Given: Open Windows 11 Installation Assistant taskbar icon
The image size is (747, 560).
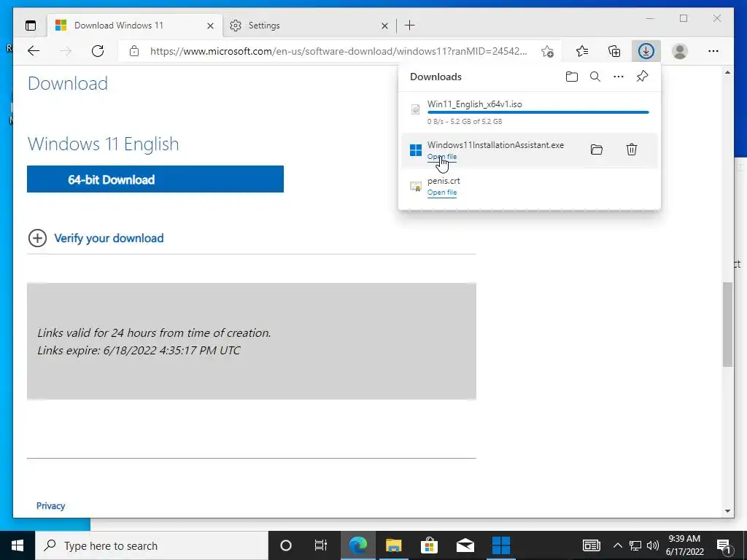Looking at the screenshot, I should [500, 545].
